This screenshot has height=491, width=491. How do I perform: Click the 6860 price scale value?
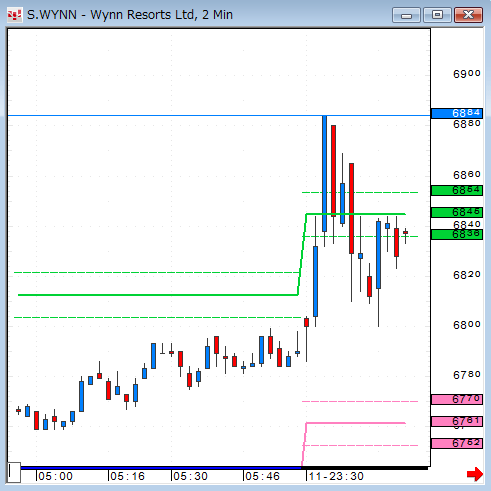pos(467,175)
